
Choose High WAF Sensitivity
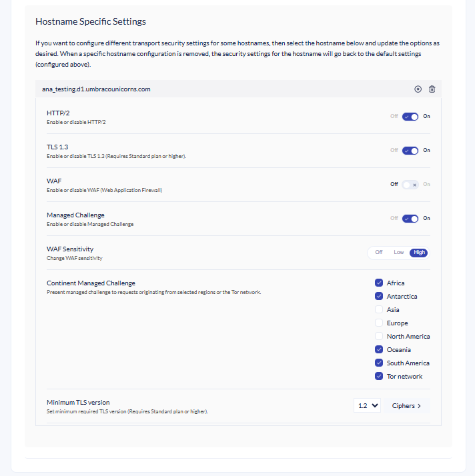pyautogui.click(x=419, y=253)
